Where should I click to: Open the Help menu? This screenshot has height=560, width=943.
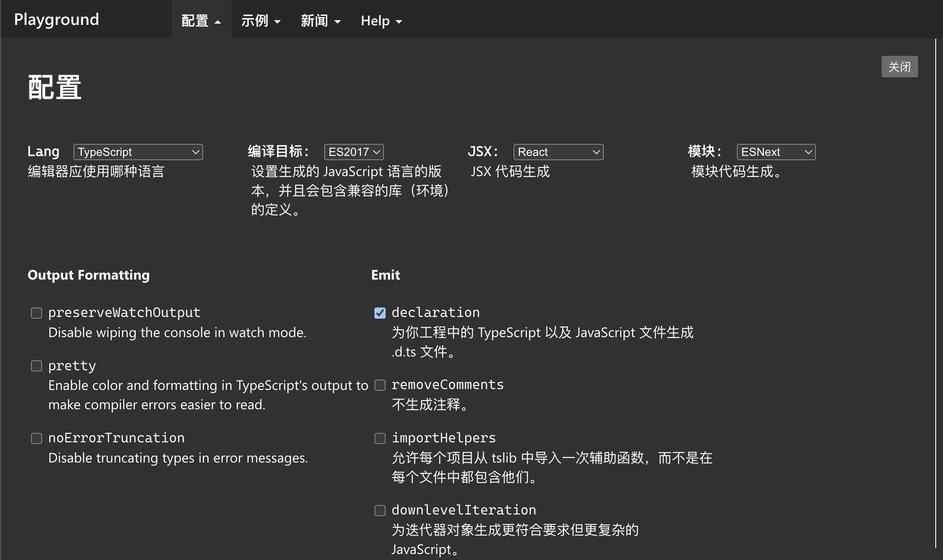(x=381, y=20)
